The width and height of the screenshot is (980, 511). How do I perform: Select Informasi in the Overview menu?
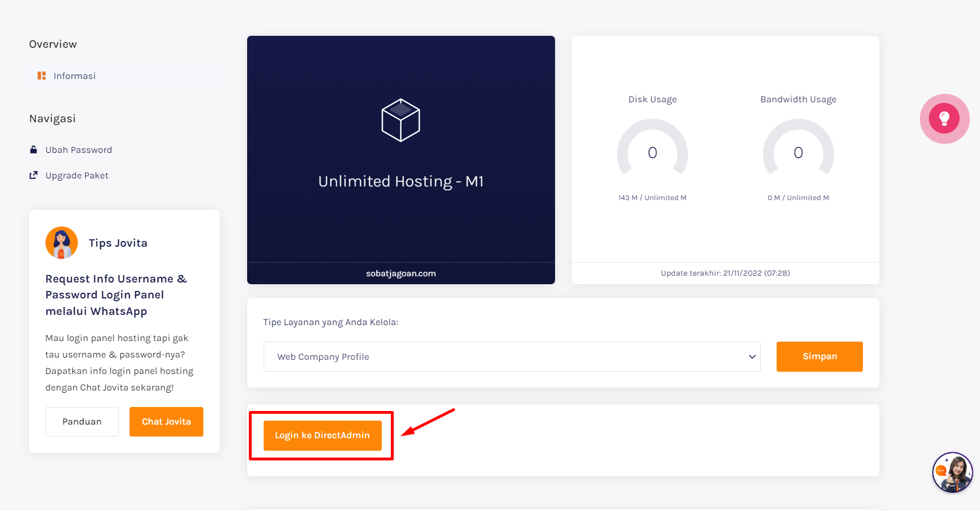tap(74, 76)
